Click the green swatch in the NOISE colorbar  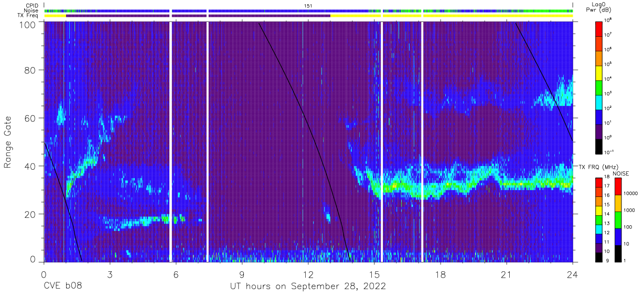(x=617, y=219)
